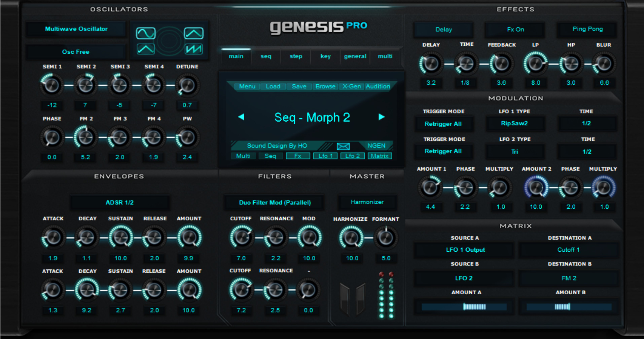Image resolution: width=644 pixels, height=339 pixels.
Task: Switch to the seq tab
Action: pos(266,56)
